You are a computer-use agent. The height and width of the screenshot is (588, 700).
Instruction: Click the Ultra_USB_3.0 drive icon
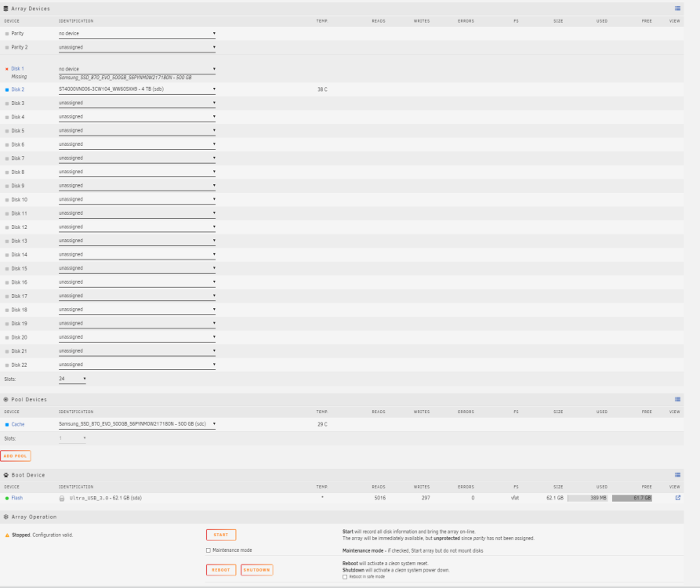pyautogui.click(x=62, y=499)
